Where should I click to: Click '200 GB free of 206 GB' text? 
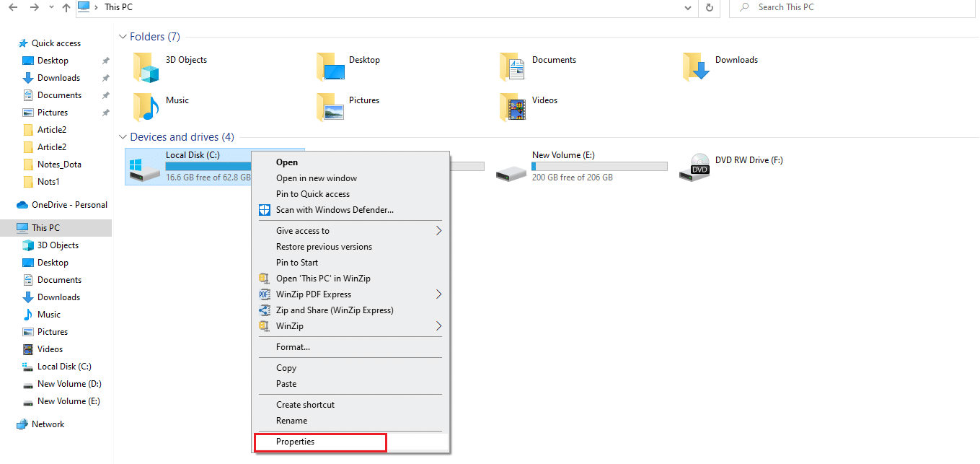click(x=573, y=178)
